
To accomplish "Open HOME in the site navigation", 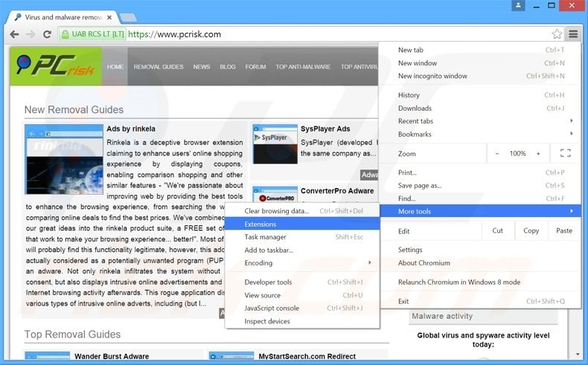I will coord(115,67).
